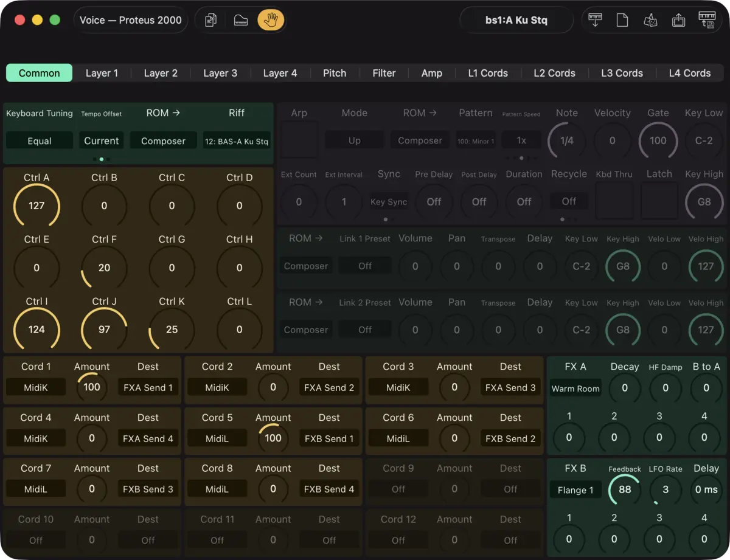Click the FX B Feedback knob showing 88

pos(625,489)
